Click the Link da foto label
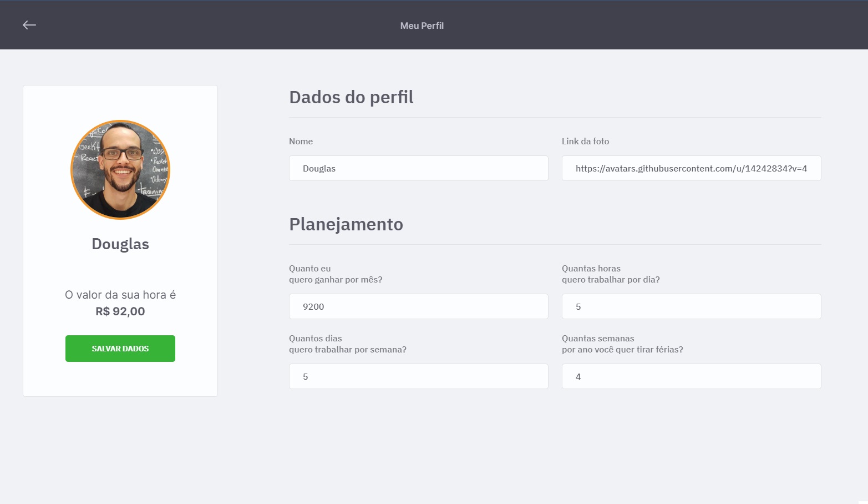 [585, 142]
